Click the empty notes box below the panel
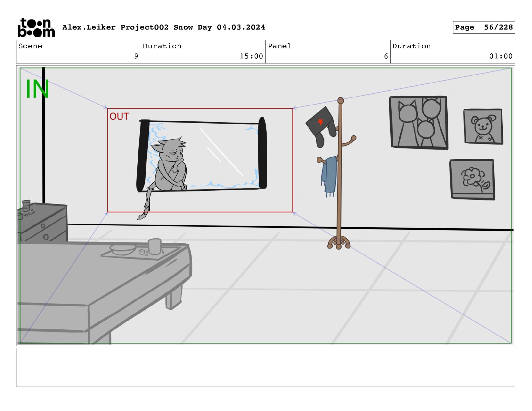 click(x=265, y=367)
